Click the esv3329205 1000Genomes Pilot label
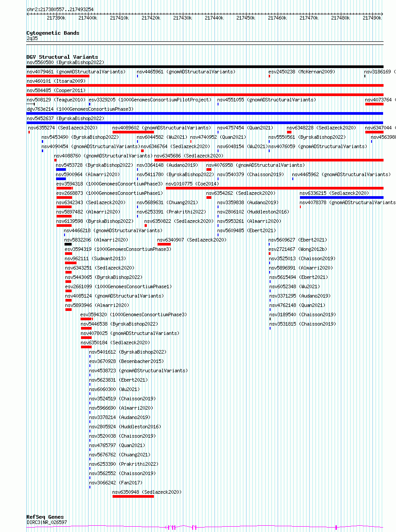The width and height of the screenshot is (396, 532). [x=150, y=100]
